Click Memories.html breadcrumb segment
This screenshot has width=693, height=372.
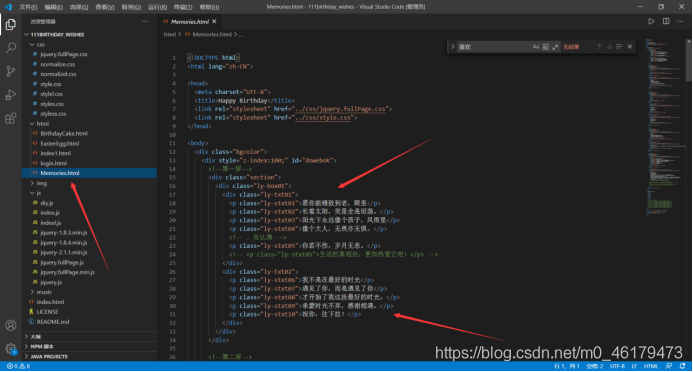pos(212,34)
